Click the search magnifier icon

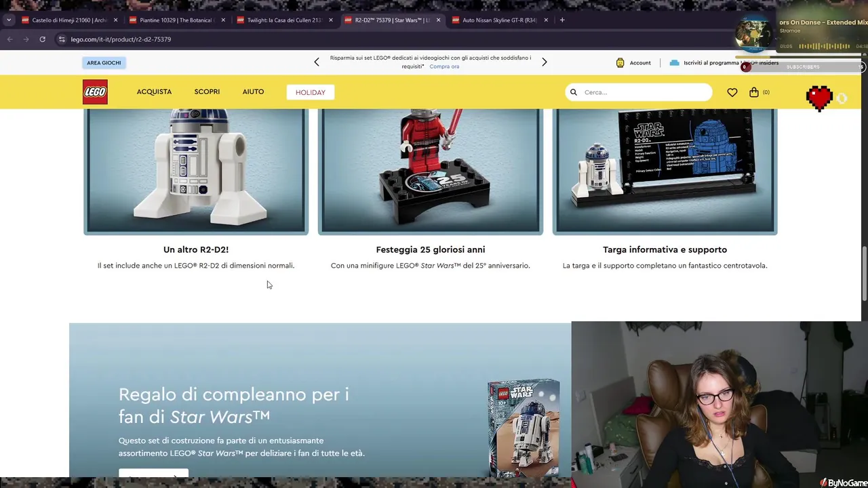[574, 92]
